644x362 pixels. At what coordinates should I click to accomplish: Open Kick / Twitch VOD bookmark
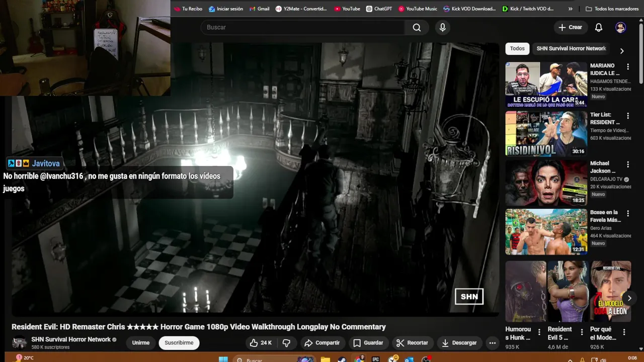[x=528, y=9]
